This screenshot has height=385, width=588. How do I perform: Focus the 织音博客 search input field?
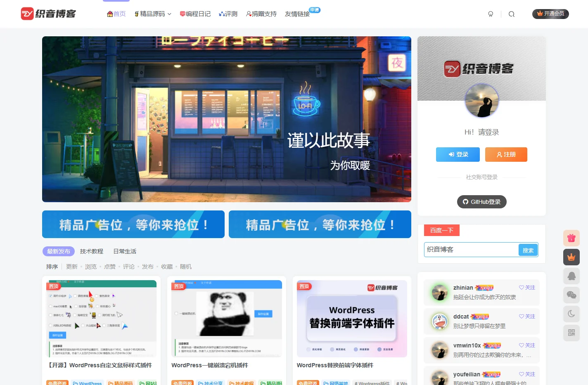tap(471, 250)
